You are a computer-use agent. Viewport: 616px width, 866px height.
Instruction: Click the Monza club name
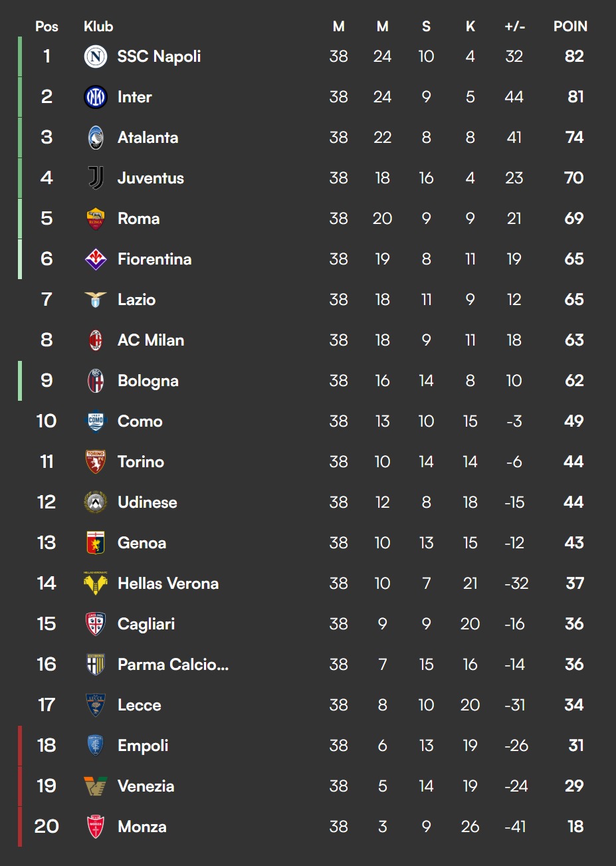pyautogui.click(x=142, y=827)
